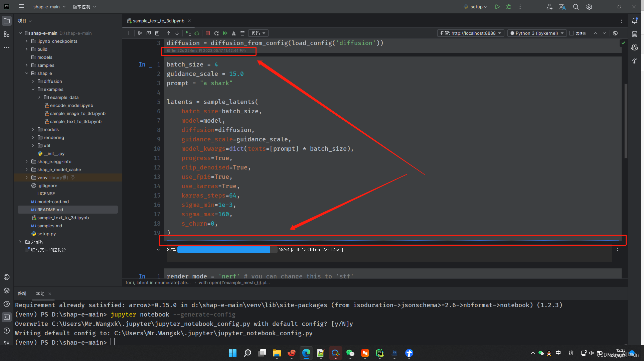Screen dimensions: 644x361
Task: Collapse the shap_e folder
Action: click(x=27, y=73)
